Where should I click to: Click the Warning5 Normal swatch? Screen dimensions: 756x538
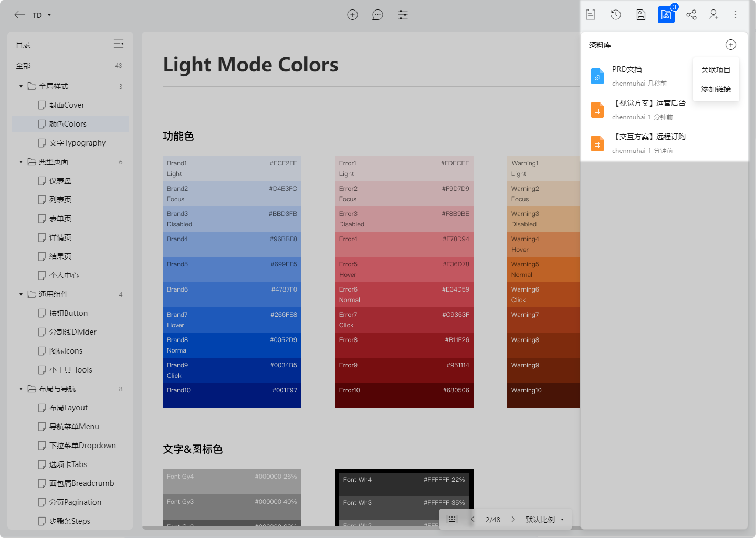[x=543, y=270]
